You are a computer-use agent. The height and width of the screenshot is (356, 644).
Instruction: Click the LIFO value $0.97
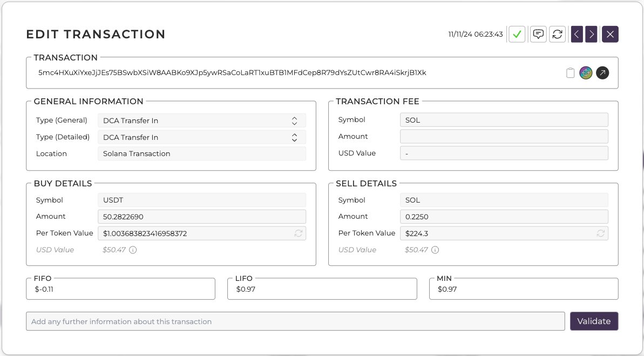click(246, 289)
